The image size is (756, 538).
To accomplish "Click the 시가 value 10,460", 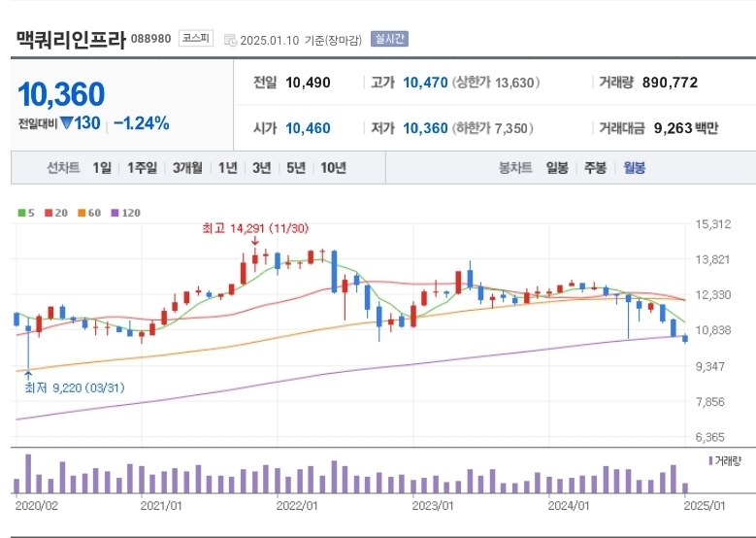I will (308, 128).
